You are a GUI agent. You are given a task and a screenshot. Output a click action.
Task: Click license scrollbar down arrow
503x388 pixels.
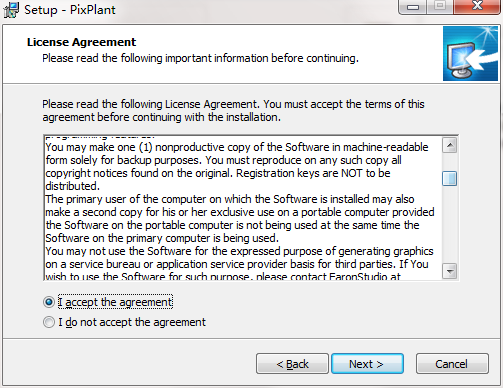450,271
